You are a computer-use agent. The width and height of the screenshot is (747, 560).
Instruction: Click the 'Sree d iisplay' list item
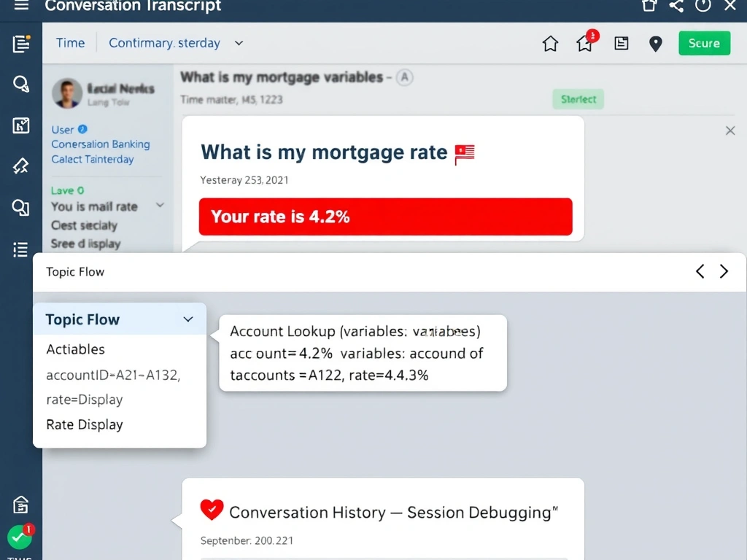[86, 244]
